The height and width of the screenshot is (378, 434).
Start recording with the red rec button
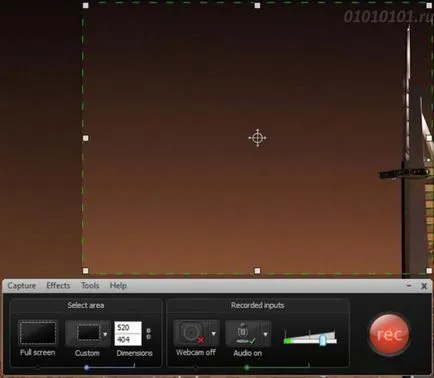[x=389, y=334]
